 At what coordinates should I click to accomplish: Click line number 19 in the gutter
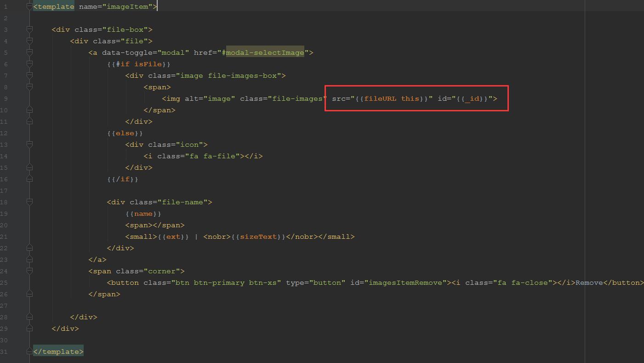(4, 213)
